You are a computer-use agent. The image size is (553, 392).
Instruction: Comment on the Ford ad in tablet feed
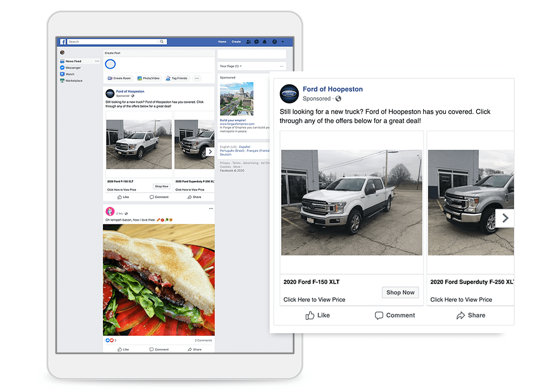[x=159, y=197]
